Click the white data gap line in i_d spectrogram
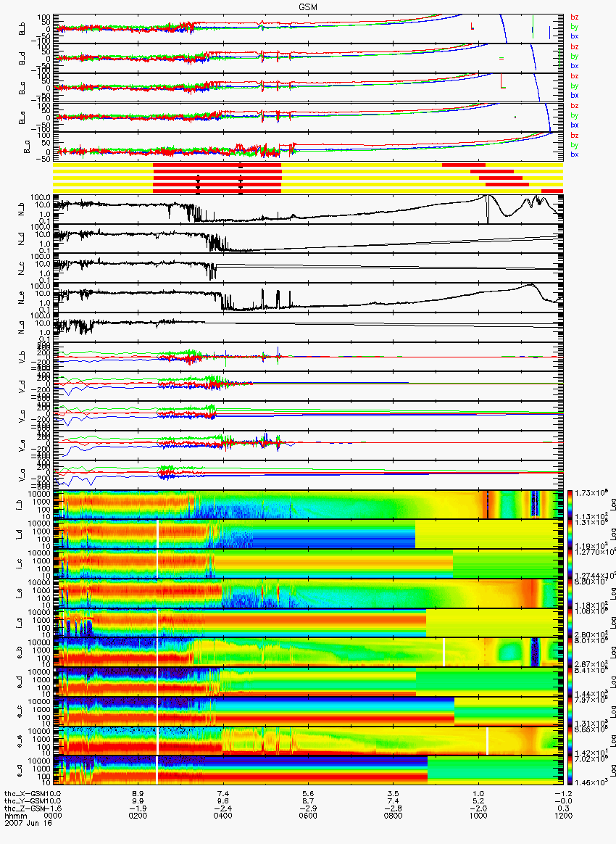616x844 pixels. [x=158, y=534]
